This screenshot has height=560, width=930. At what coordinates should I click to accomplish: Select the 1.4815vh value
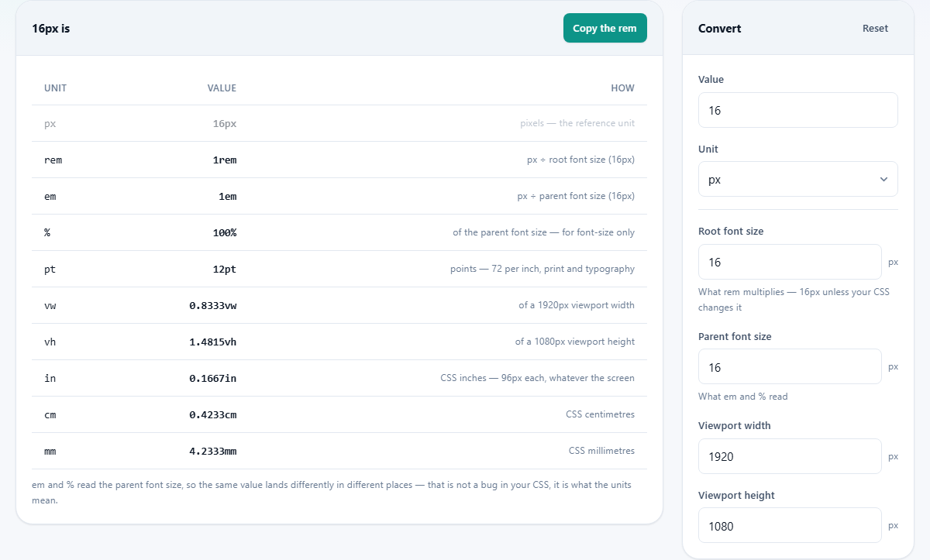click(x=213, y=342)
